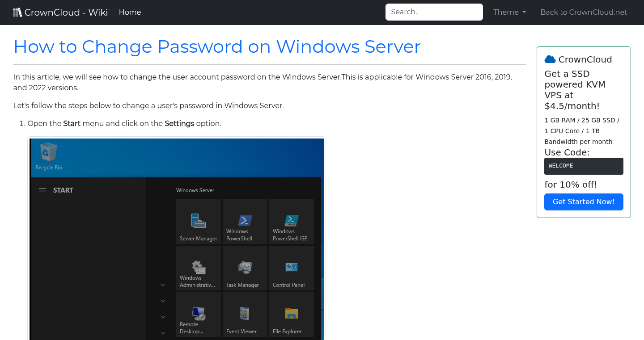Click the hamburger icon in the START menu
This screenshot has width=644, height=340.
coord(42,190)
